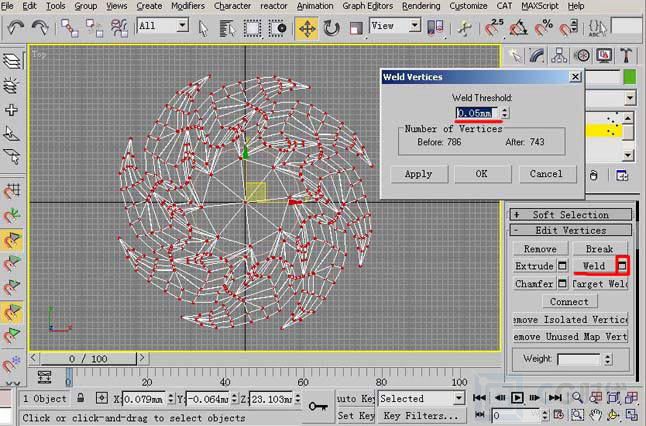Toggle the Selection Lock padlock icon
This screenshot has height=426, width=646.
tap(81, 398)
